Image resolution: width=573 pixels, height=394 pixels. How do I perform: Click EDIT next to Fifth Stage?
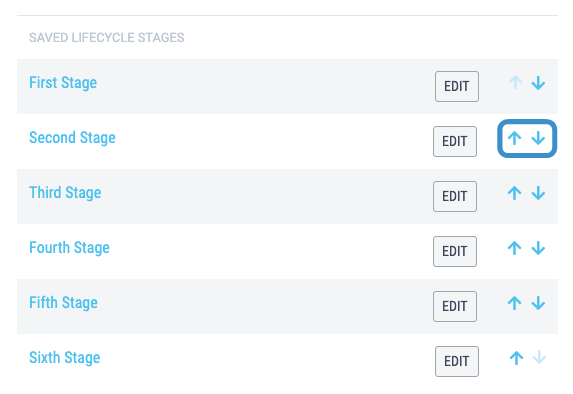pyautogui.click(x=455, y=306)
